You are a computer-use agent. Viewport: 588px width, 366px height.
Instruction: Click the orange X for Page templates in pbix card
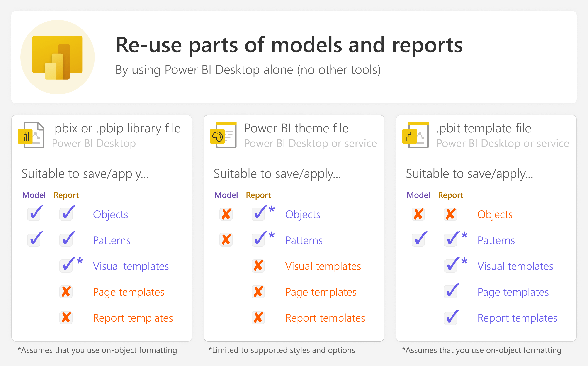click(x=66, y=292)
